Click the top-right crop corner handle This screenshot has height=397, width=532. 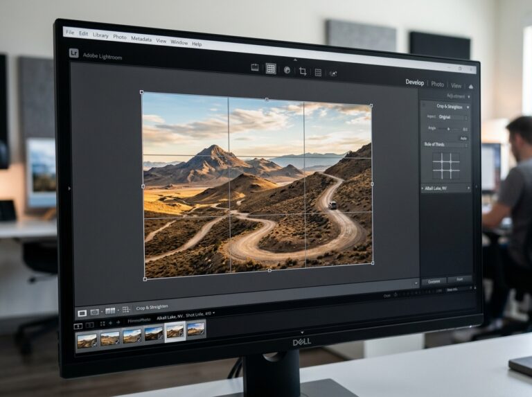371,105
